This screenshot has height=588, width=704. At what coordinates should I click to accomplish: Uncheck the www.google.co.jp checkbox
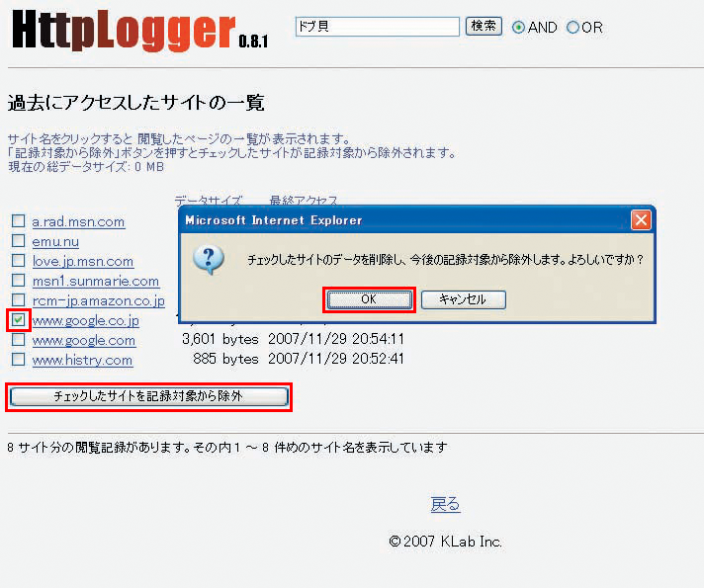pyautogui.click(x=18, y=319)
